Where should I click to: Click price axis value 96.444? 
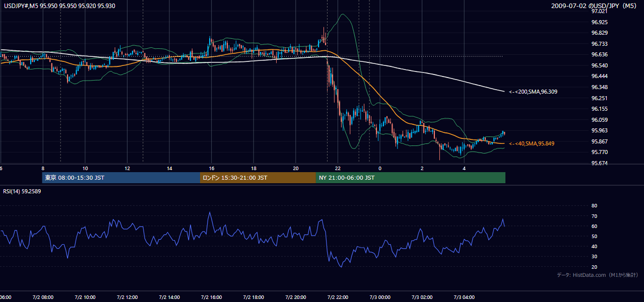pyautogui.click(x=600, y=77)
